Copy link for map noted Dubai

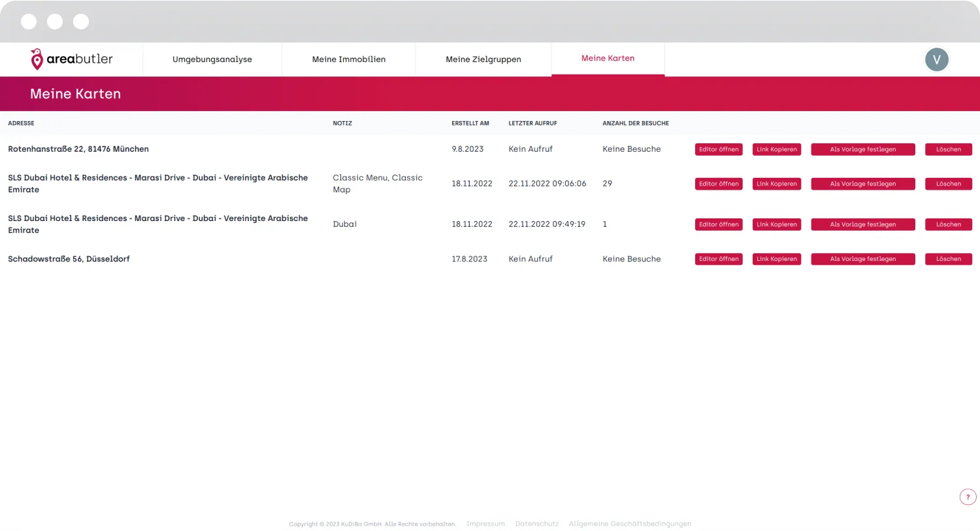click(x=777, y=224)
